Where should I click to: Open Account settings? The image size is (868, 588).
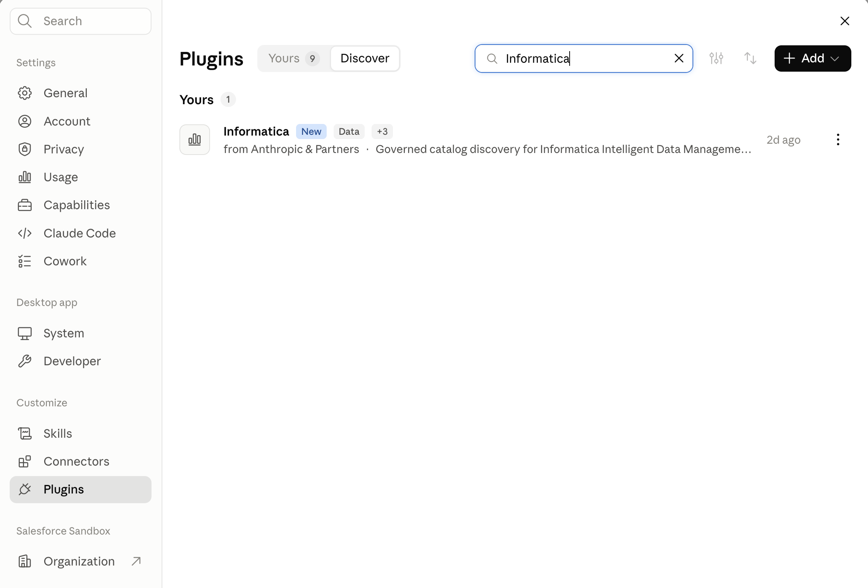point(80,121)
